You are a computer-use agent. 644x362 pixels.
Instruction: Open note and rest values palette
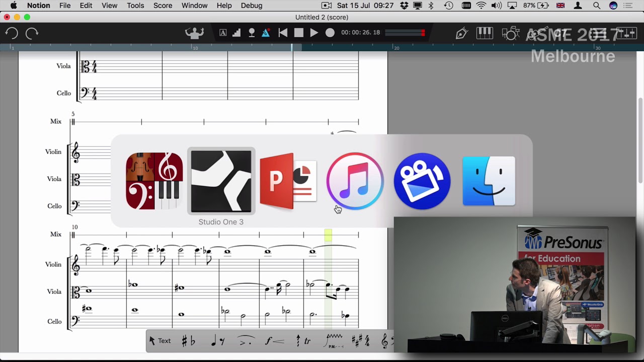click(x=217, y=341)
